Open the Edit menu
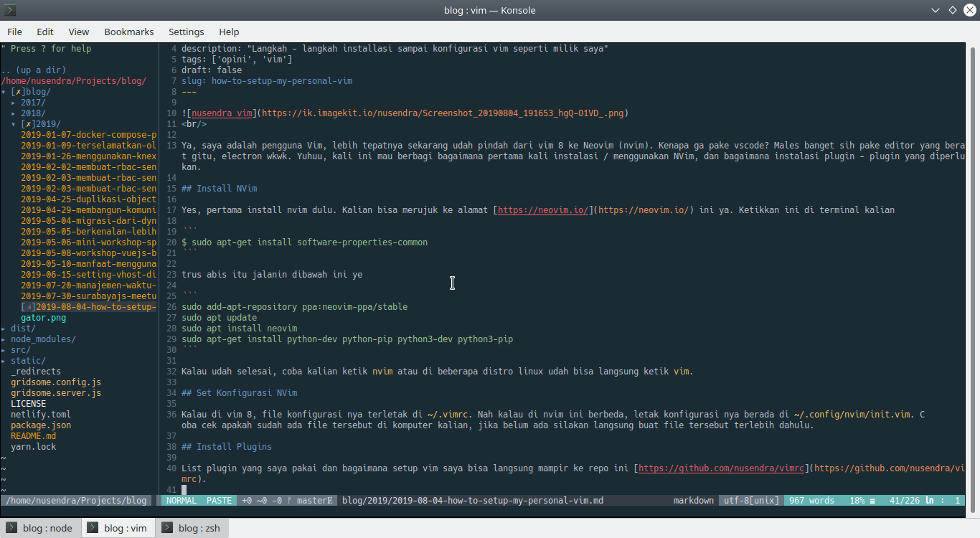Image resolution: width=980 pixels, height=538 pixels. 45,32
